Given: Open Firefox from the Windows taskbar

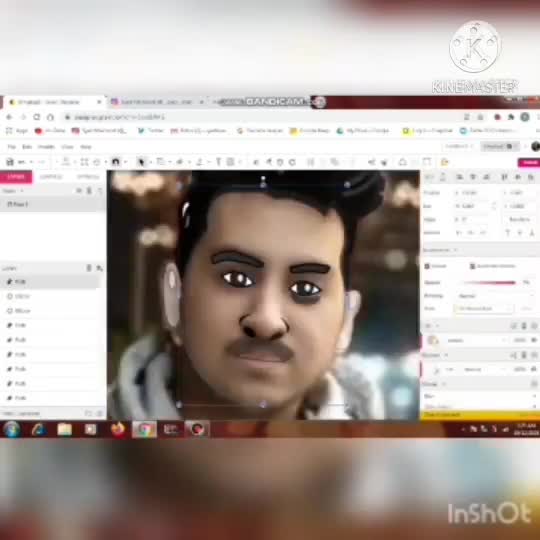Looking at the screenshot, I should 118,429.
